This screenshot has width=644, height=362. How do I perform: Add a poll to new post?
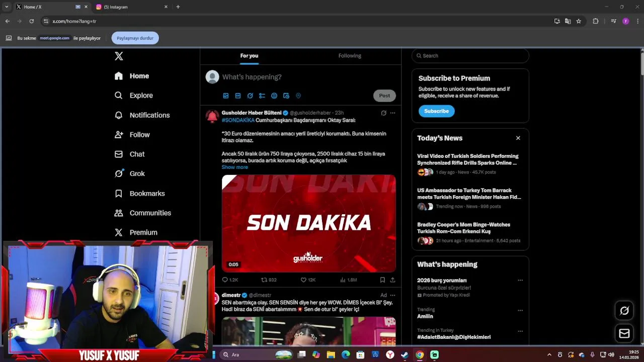(x=262, y=96)
